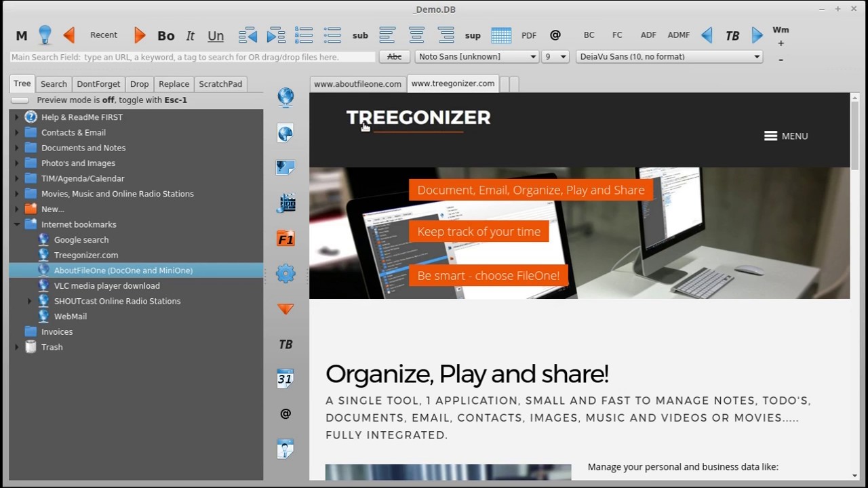This screenshot has height=488, width=868.
Task: Apply sup superscript formatting
Action: pos(473,35)
